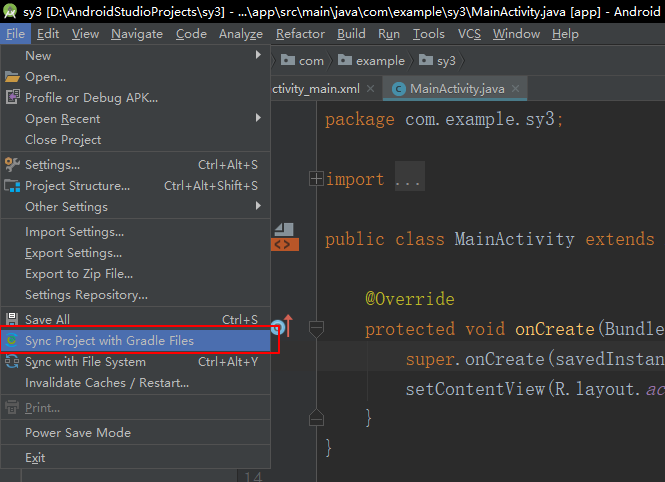665x482 pixels.
Task: Choose Import Settings
Action: 135,232
